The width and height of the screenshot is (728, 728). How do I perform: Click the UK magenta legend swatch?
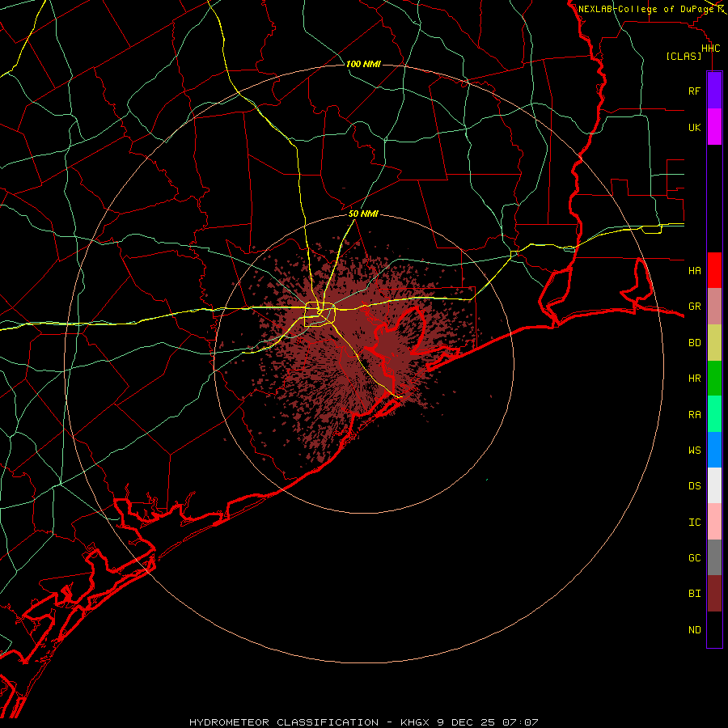click(714, 127)
